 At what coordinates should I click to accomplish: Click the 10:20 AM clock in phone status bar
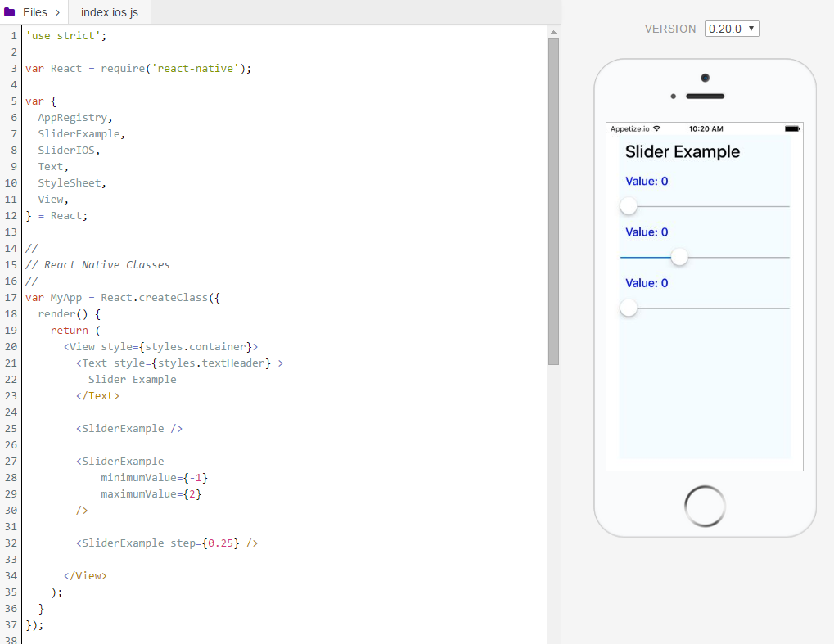(706, 129)
